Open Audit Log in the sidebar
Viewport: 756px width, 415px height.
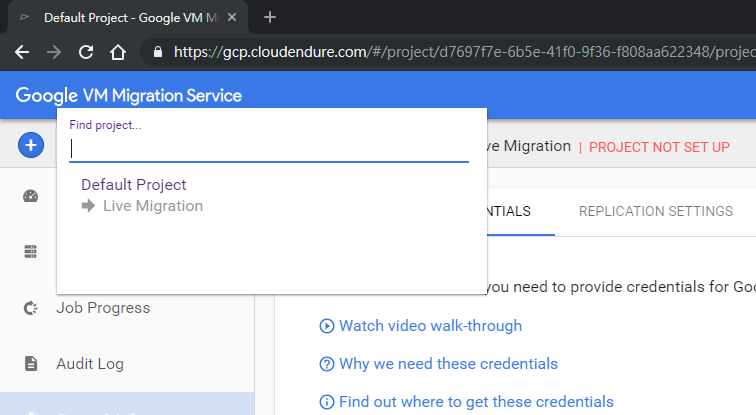[x=90, y=364]
